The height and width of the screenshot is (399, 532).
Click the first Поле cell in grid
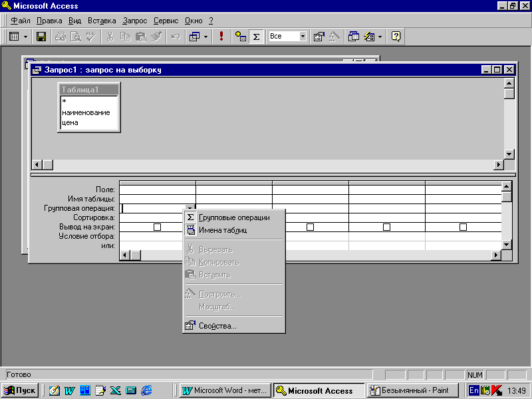point(158,190)
